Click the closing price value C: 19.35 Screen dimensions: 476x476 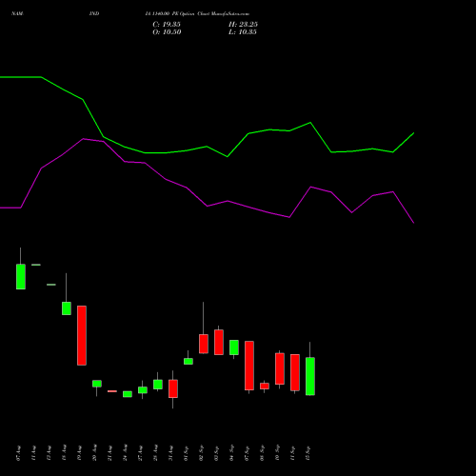click(x=167, y=24)
